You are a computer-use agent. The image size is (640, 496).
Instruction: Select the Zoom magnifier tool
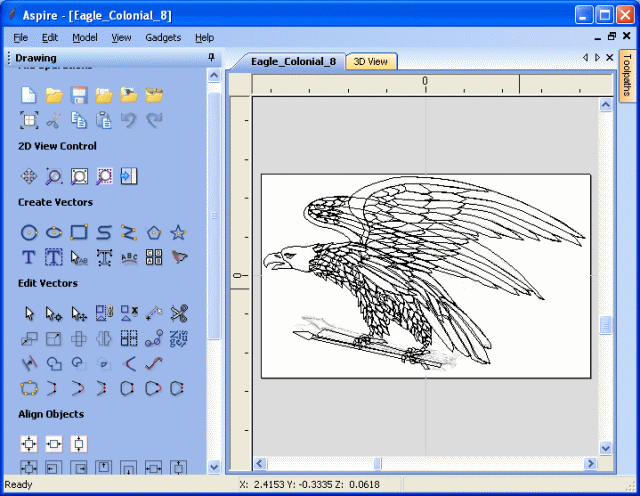54,176
